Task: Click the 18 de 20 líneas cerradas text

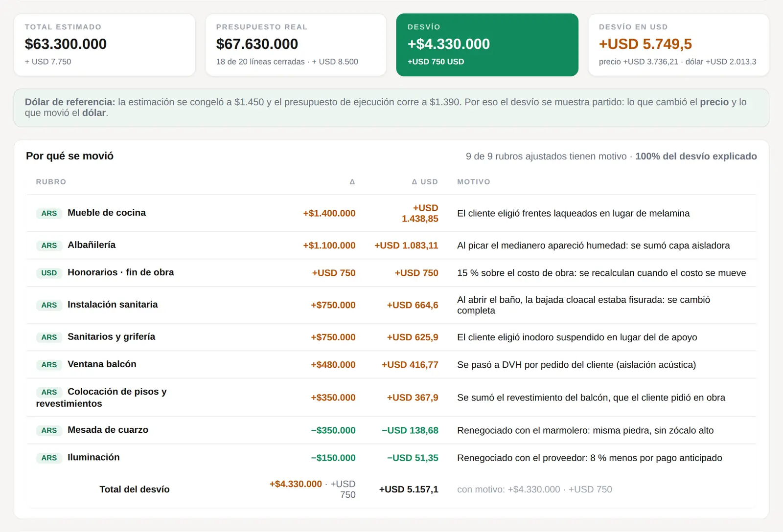Action: point(260,62)
